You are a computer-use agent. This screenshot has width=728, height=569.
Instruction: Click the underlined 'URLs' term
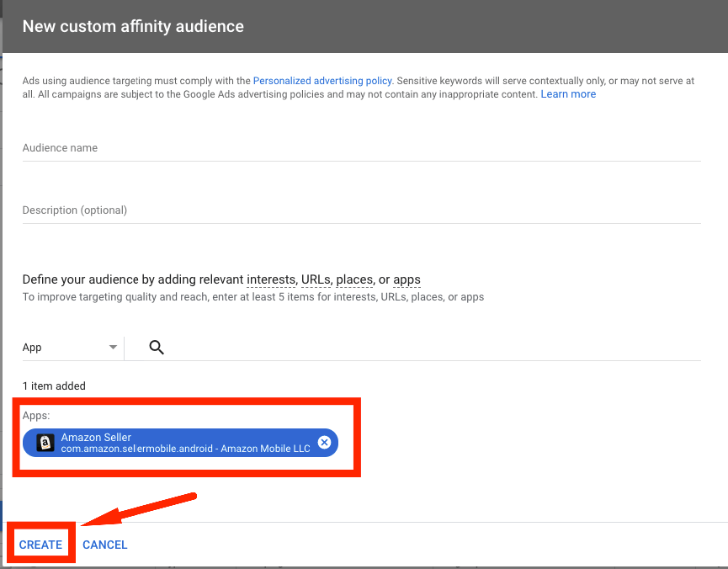(316, 279)
